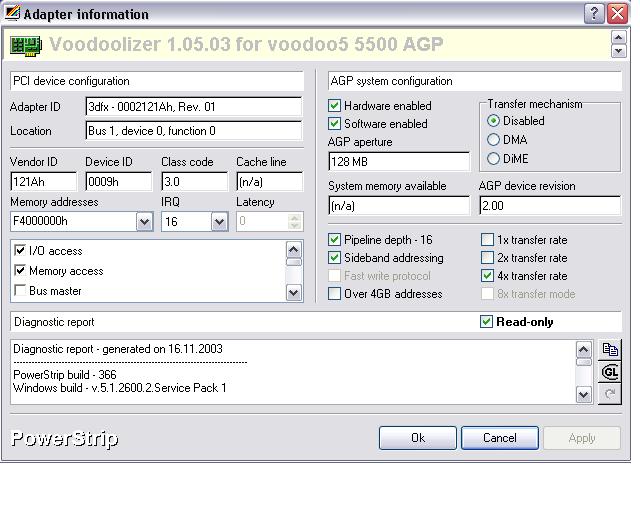Click the Cancel button
This screenshot has height=512, width=640.
click(x=500, y=438)
